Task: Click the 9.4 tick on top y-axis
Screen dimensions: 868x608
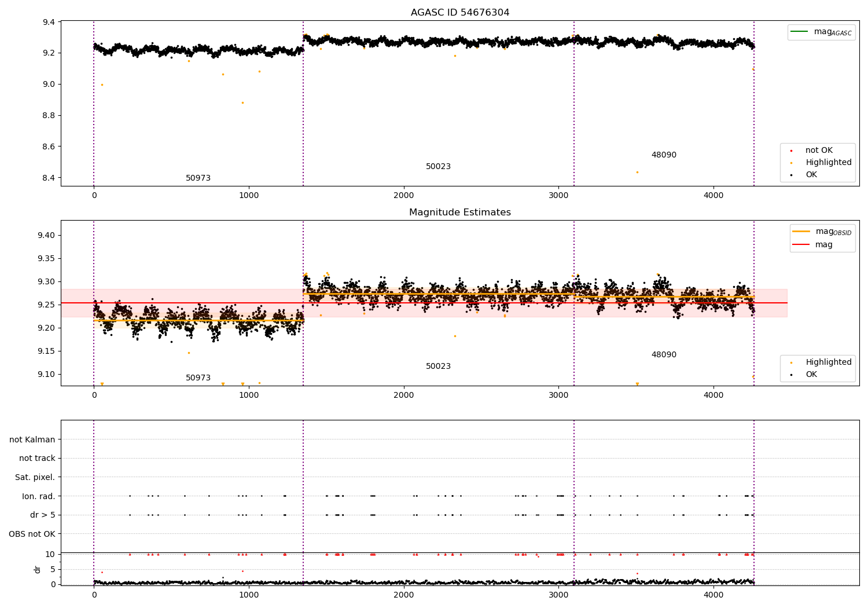Action: pos(49,23)
